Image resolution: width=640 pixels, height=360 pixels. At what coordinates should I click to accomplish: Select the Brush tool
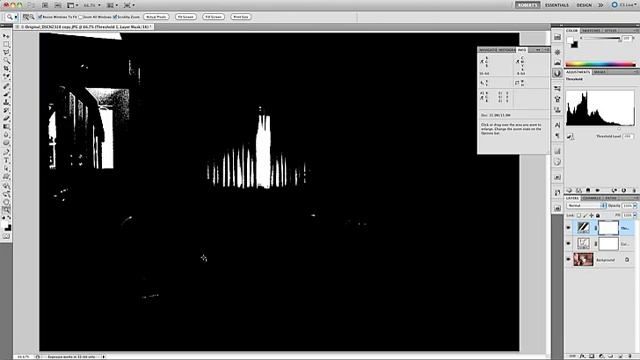click(7, 94)
